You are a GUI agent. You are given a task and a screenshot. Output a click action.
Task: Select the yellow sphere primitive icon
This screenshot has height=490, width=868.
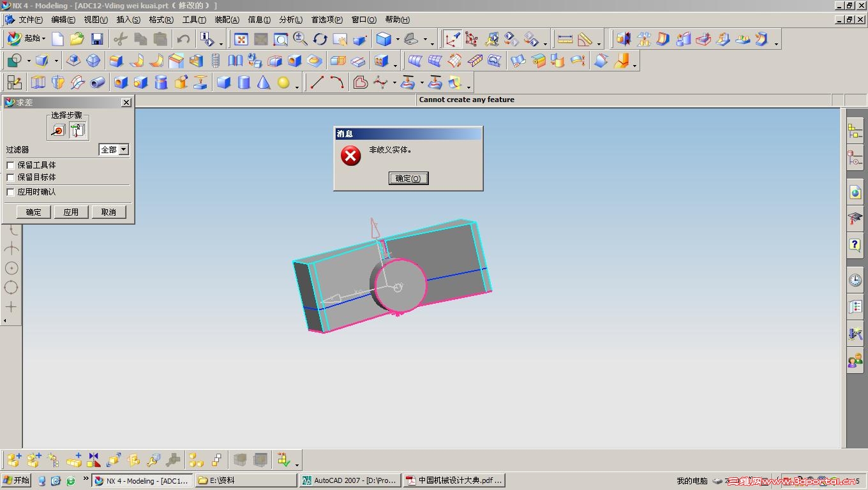[x=283, y=82]
